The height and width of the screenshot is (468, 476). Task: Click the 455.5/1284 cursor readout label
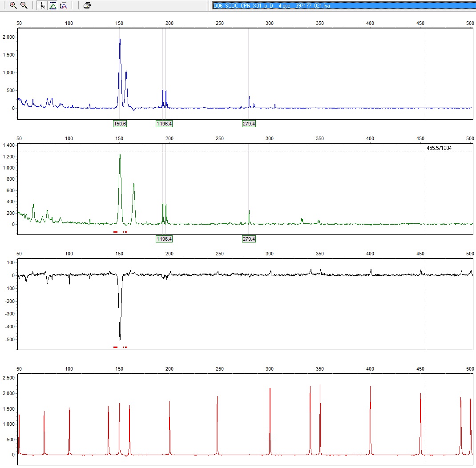click(x=439, y=148)
